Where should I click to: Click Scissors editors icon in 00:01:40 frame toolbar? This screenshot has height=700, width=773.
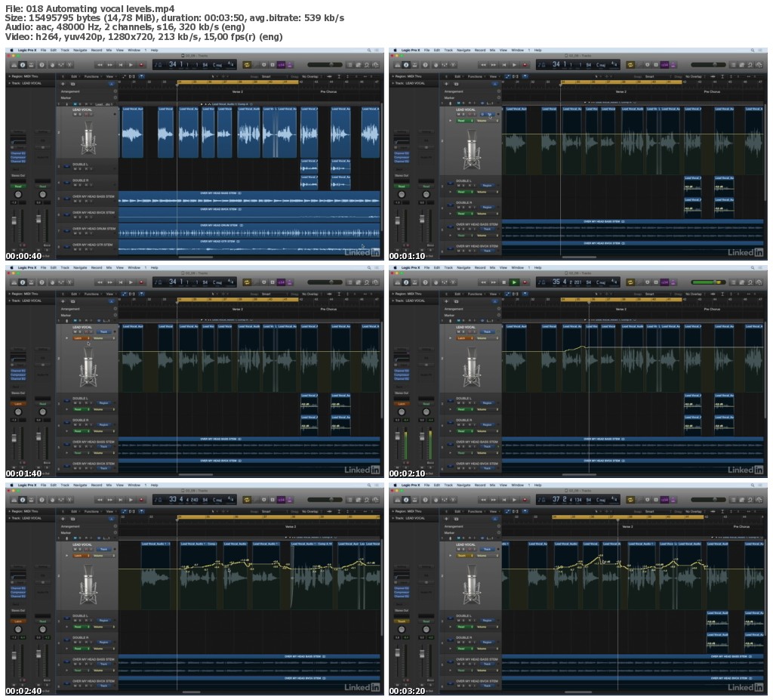(69, 282)
